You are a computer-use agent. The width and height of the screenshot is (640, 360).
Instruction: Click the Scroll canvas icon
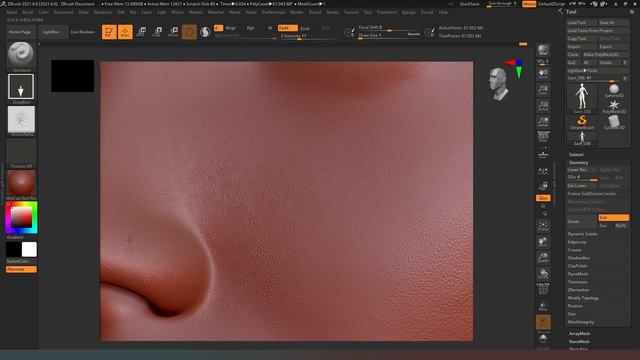point(543,73)
